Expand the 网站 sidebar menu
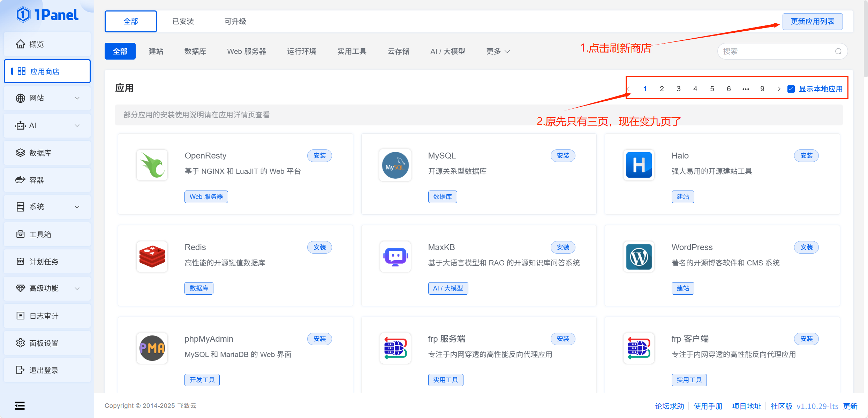Viewport: 868px width, 418px height. click(47, 98)
